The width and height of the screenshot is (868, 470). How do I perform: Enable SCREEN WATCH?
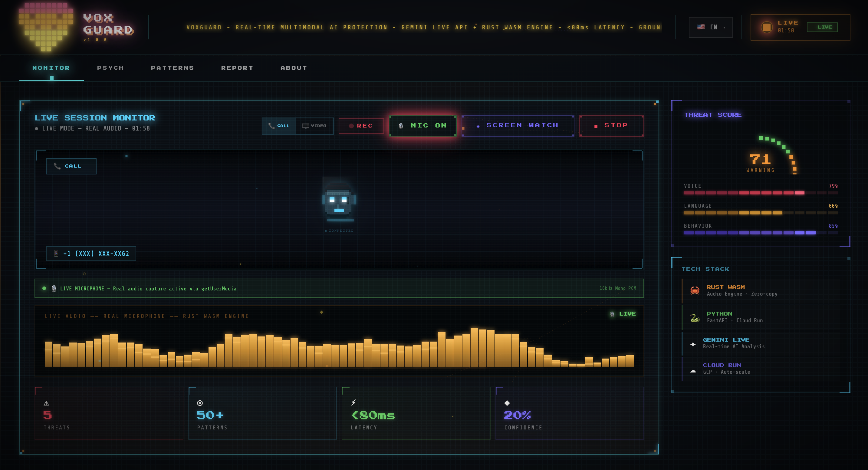pos(518,125)
